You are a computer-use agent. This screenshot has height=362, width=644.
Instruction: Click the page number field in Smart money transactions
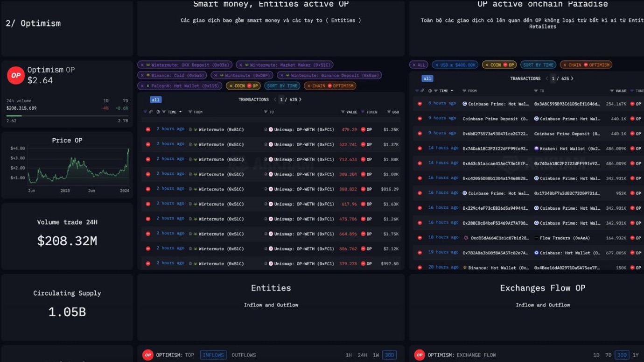[281, 99]
